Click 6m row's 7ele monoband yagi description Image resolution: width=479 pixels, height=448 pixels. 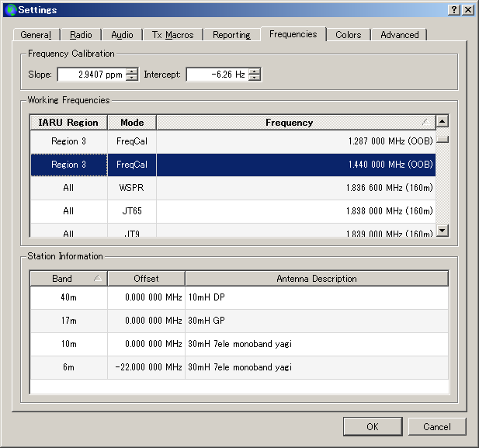[317, 367]
